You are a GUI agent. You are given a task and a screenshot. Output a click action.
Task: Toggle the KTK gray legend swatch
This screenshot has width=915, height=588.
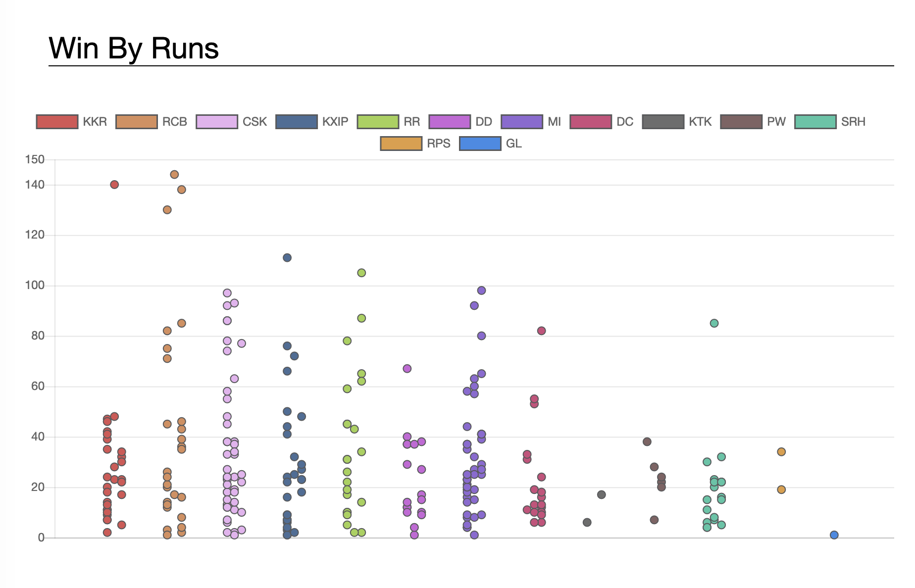click(663, 122)
